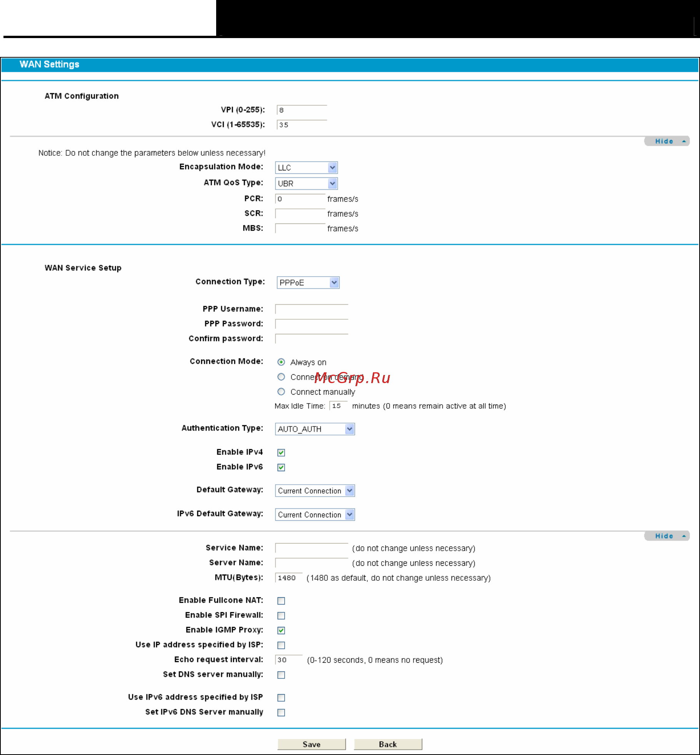Enable SPI Firewall checkbox

pos(281,615)
